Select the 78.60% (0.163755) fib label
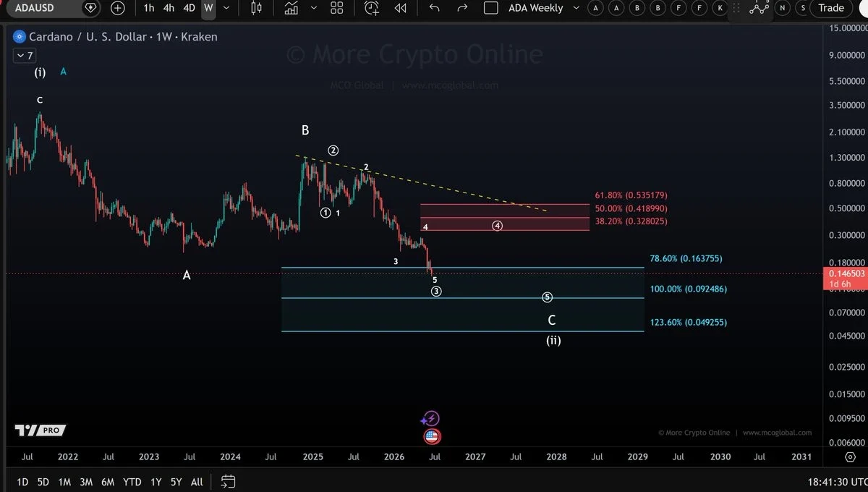The height and width of the screenshot is (492, 868). click(686, 258)
